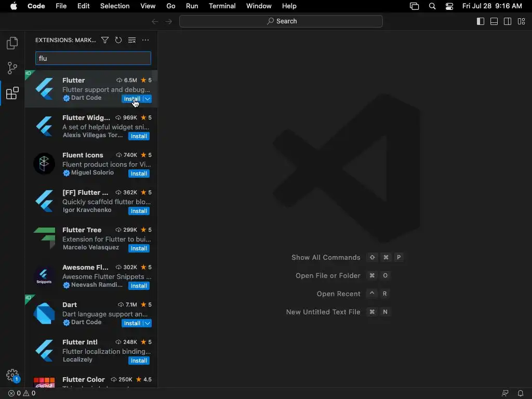Toggle secondary side bar visibility
Viewport: 532px width, 399px height.
[508, 21]
